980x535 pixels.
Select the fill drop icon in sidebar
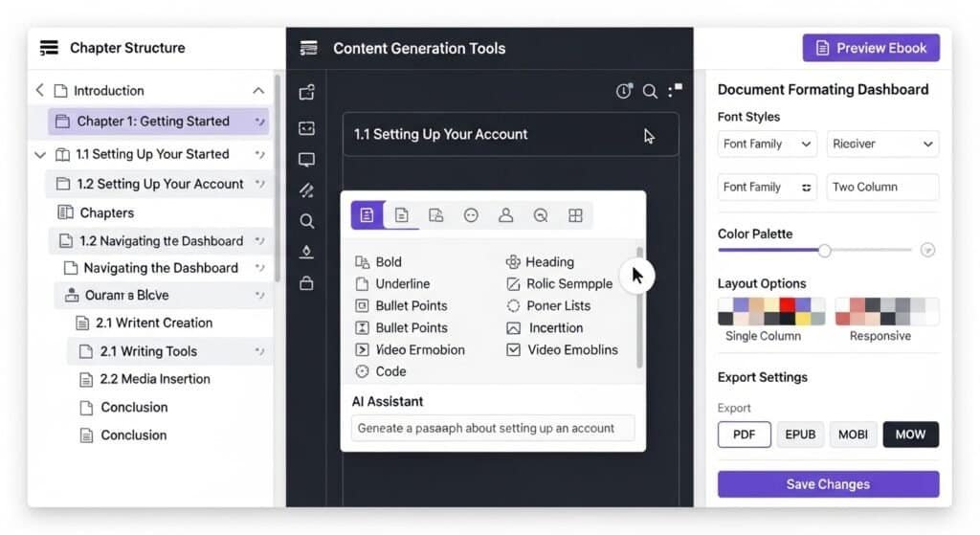pyautogui.click(x=306, y=252)
